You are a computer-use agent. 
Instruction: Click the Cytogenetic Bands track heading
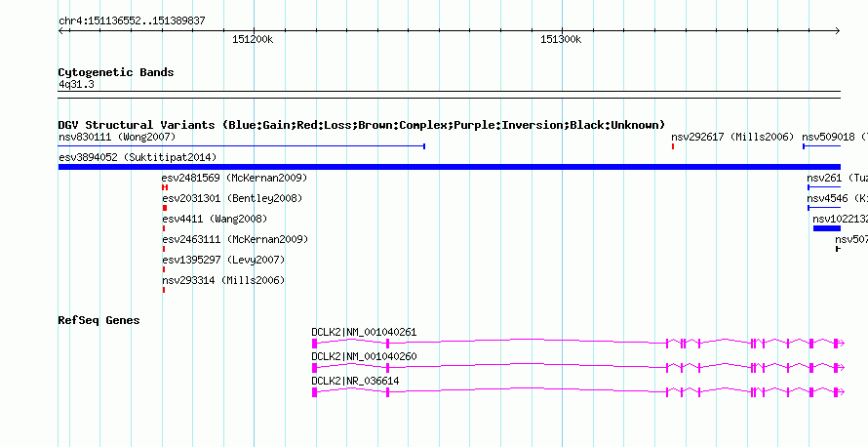tap(116, 72)
